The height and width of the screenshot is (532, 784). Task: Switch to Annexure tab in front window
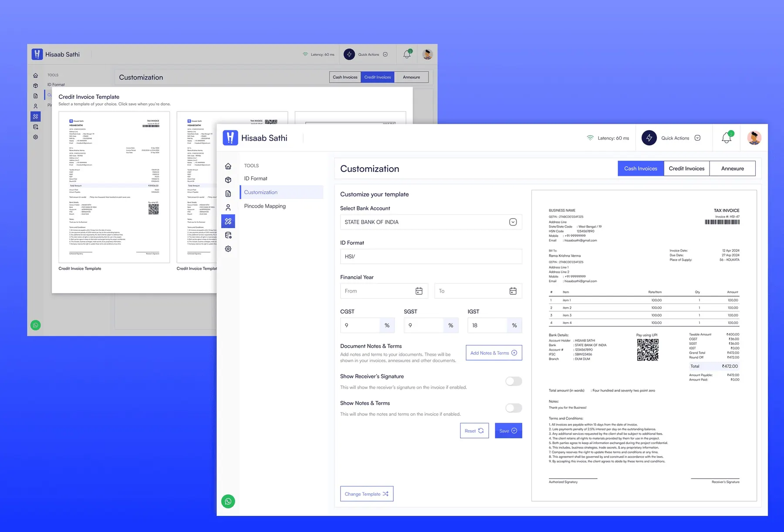coord(732,168)
